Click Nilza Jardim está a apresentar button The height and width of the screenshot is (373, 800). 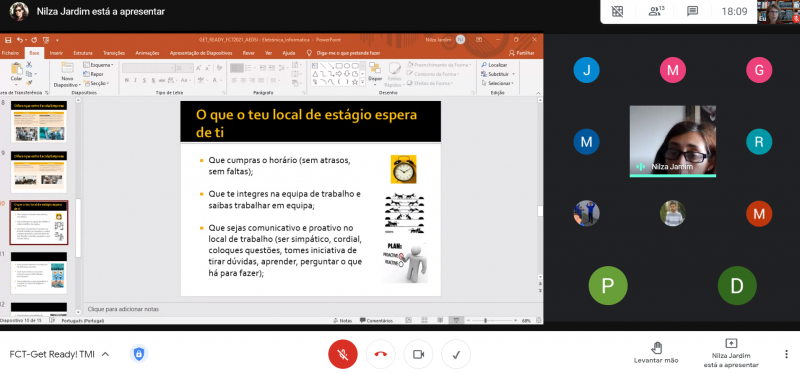point(731,353)
